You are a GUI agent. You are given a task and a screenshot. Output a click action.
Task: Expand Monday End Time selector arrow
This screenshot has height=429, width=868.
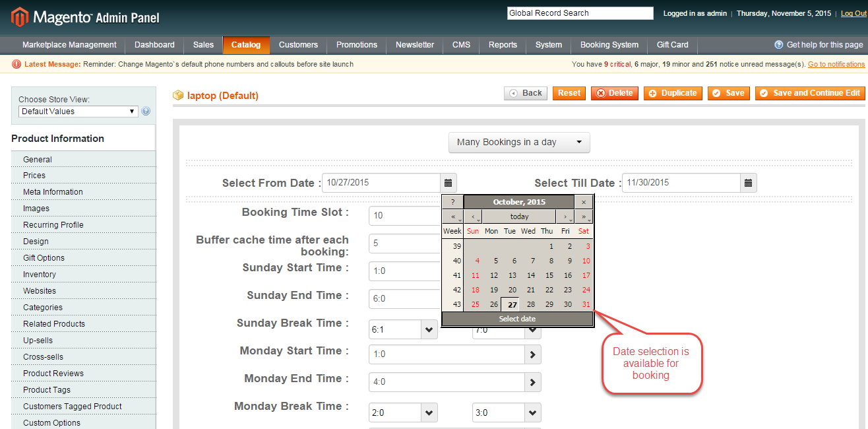click(533, 382)
